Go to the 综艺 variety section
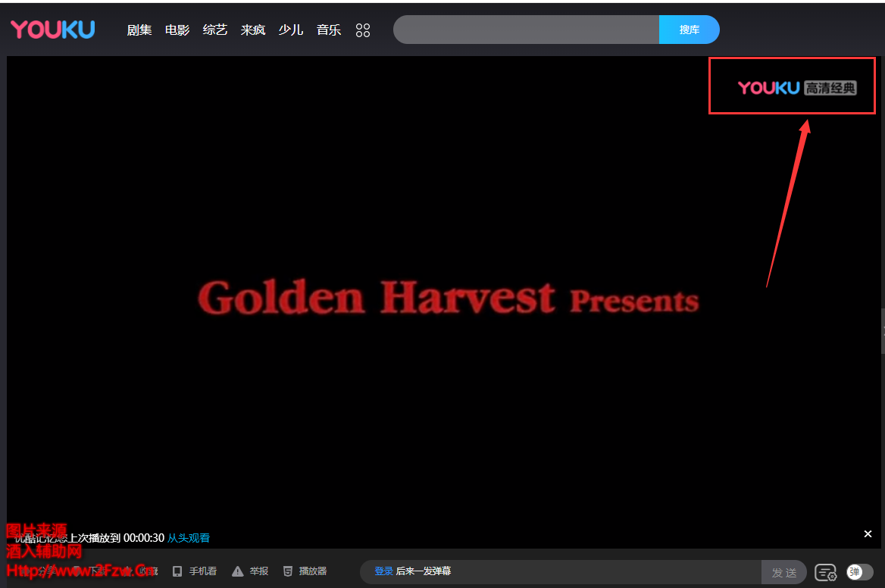 coord(215,30)
